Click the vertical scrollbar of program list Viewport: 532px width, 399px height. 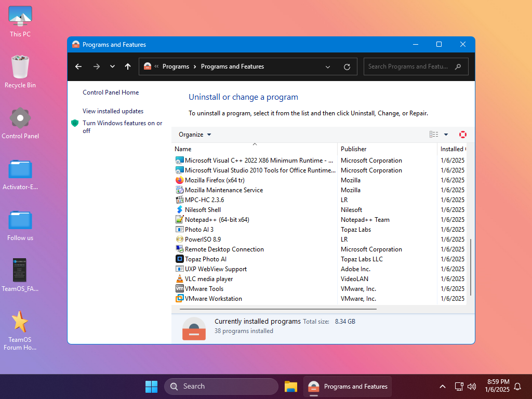point(471,267)
